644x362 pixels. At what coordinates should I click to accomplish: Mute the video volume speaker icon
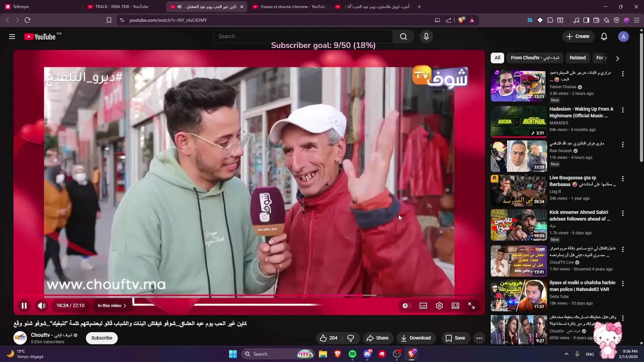[42, 306]
